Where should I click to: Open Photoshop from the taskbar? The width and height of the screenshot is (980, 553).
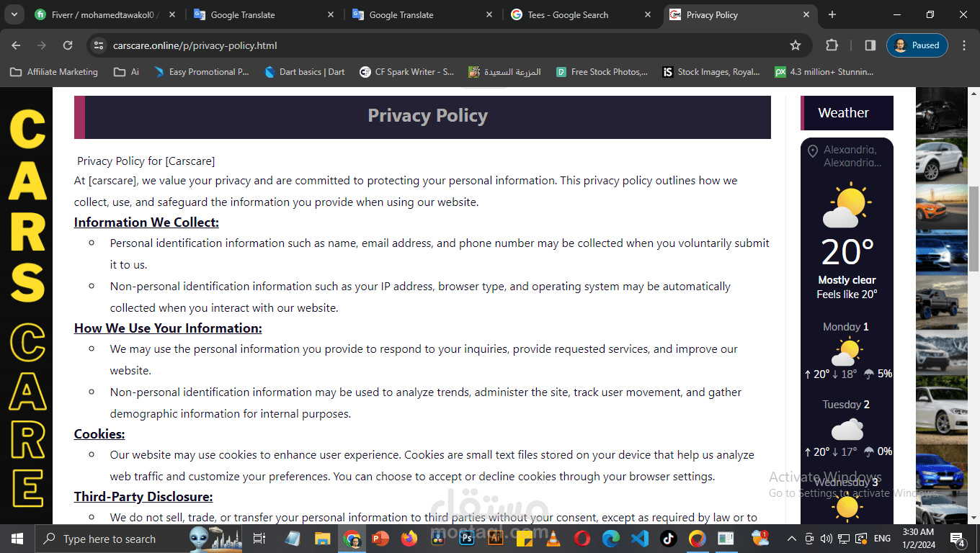[x=466, y=539]
